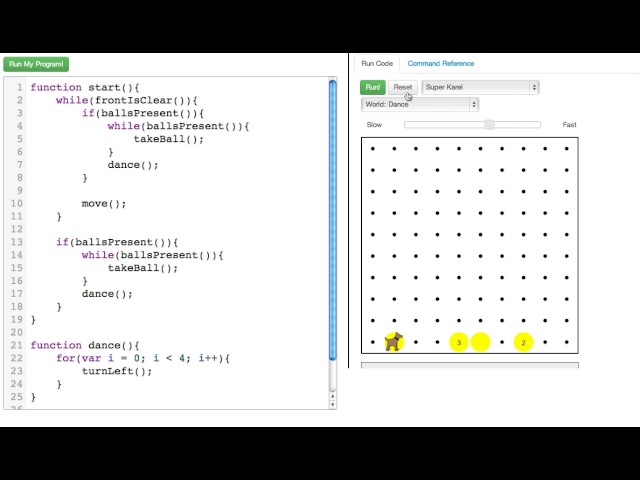This screenshot has width=640, height=480.
Task: Click line number 20 in the gutter
Action: 16,333
